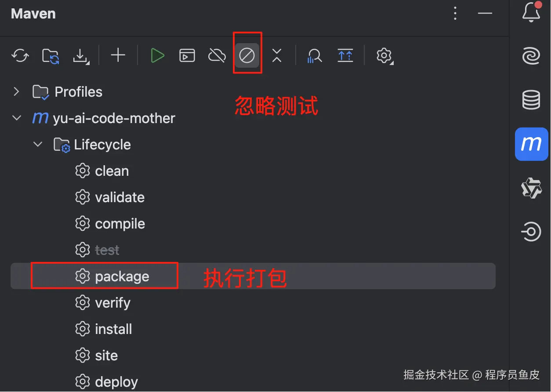The height and width of the screenshot is (392, 551).
Task: Select the package lifecycle goal
Action: coord(253,276)
